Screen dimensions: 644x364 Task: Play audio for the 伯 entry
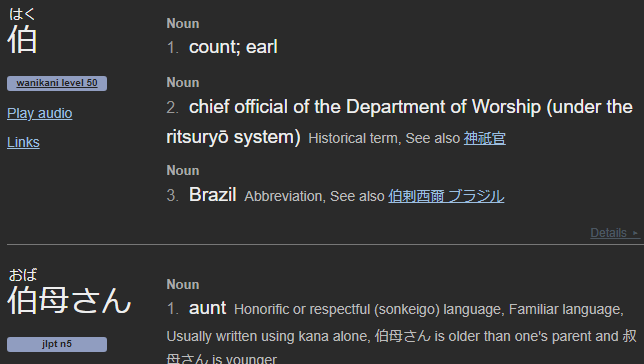[x=39, y=113]
